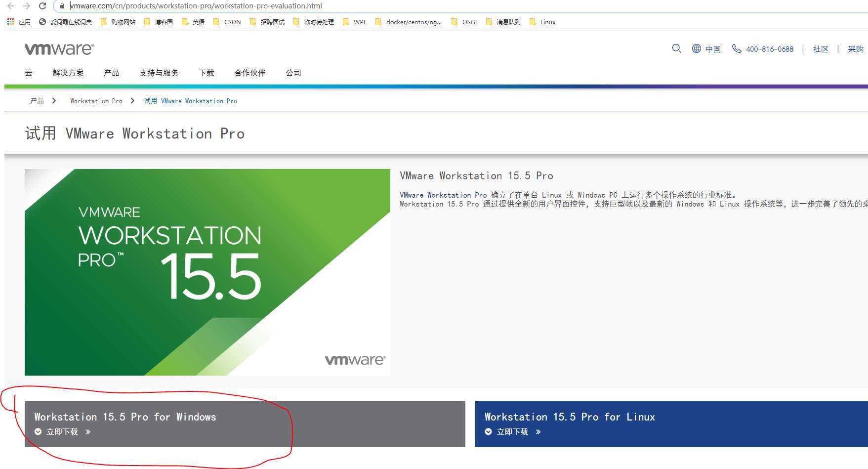Click the download circle icon under Linux version

(488, 432)
